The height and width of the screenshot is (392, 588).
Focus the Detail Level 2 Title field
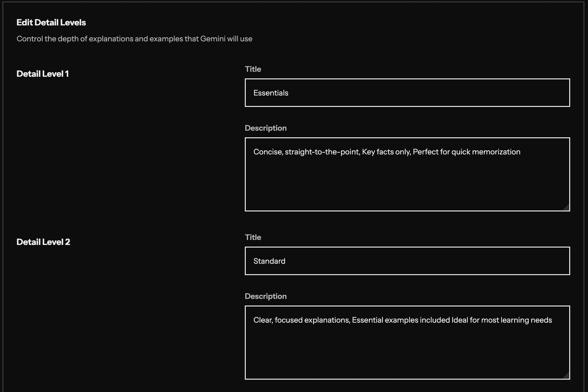(407, 261)
